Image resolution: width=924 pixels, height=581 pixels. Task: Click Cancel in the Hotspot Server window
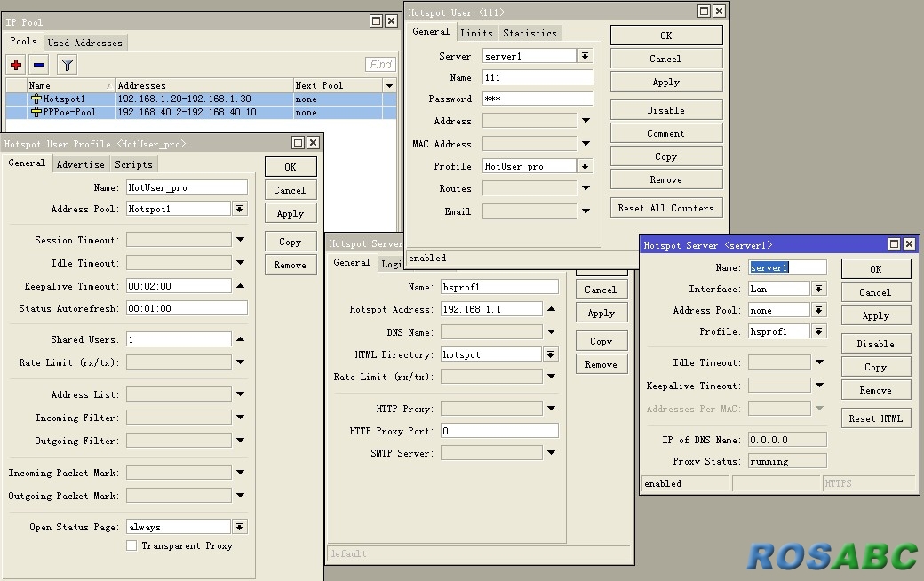876,292
